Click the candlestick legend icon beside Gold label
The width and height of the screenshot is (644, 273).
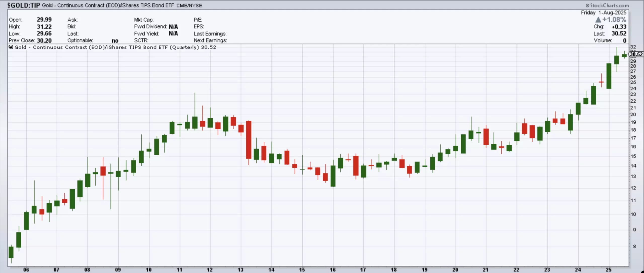pyautogui.click(x=11, y=47)
